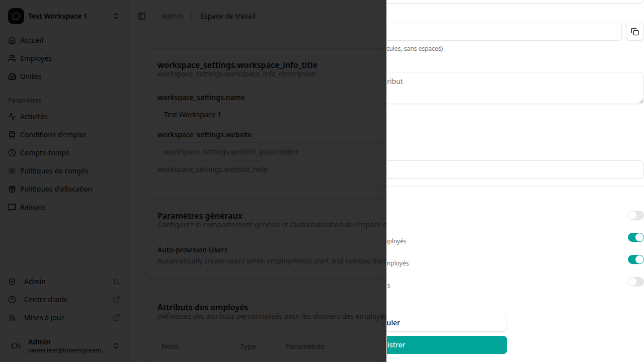The width and height of the screenshot is (644, 362).
Task: Enable the topmost gray toggle in side panel
Action: pos(635,215)
